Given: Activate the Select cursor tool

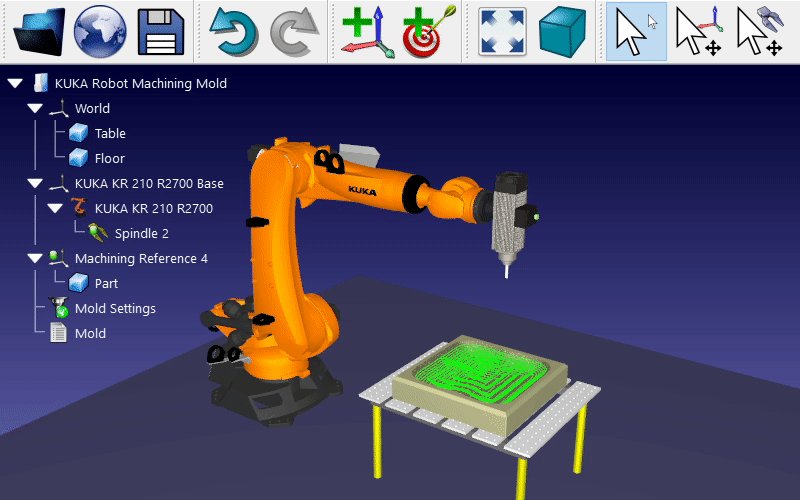Looking at the screenshot, I should tap(636, 32).
